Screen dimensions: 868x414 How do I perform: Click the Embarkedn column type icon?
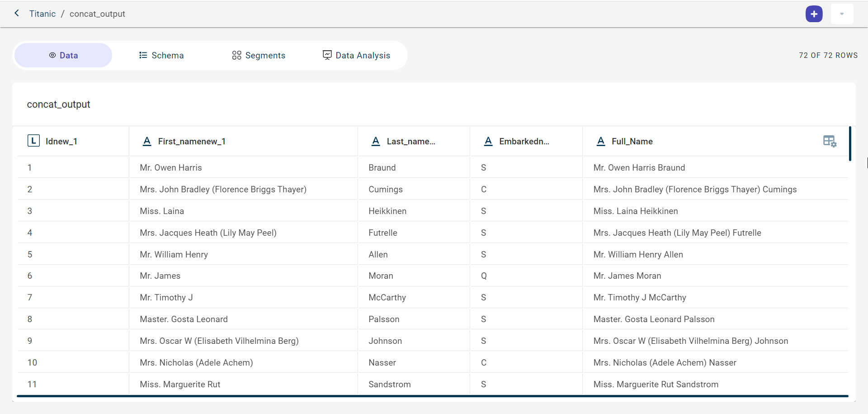488,142
